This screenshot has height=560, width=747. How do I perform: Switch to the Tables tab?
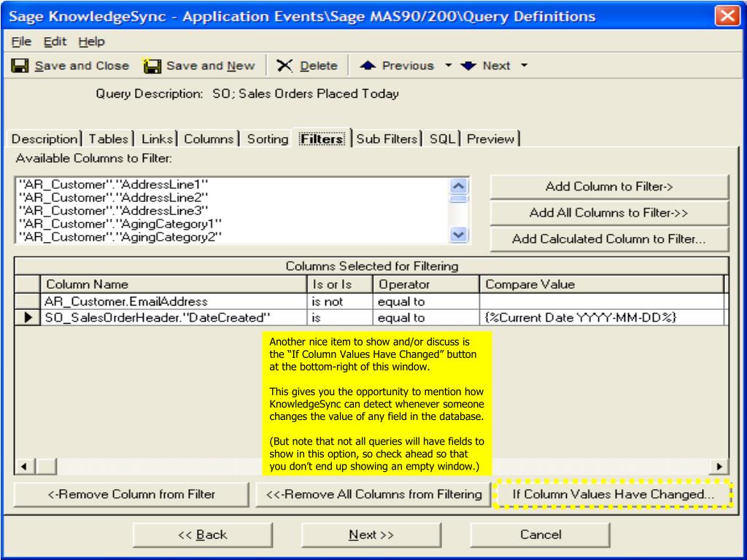[108, 139]
